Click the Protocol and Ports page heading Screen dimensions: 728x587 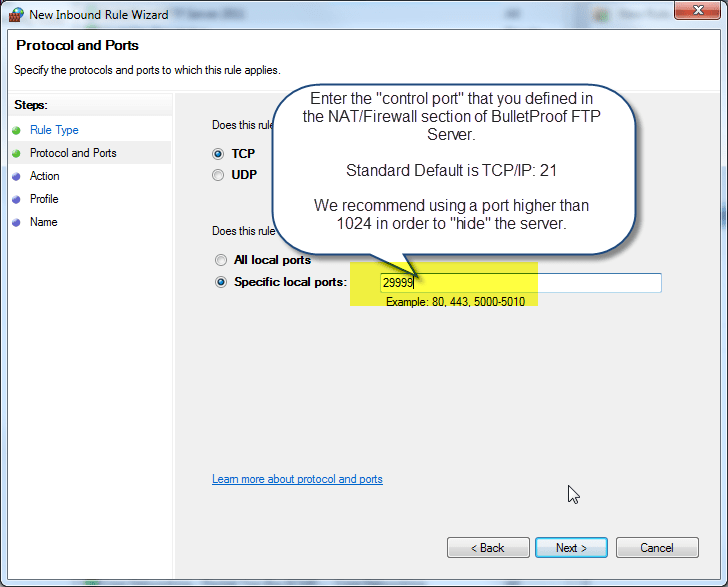point(78,45)
